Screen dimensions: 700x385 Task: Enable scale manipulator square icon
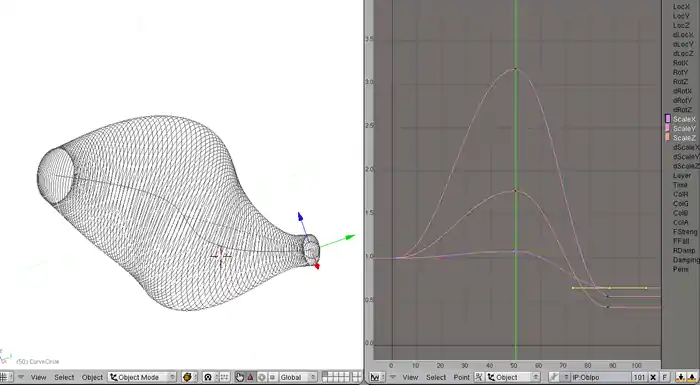point(272,377)
